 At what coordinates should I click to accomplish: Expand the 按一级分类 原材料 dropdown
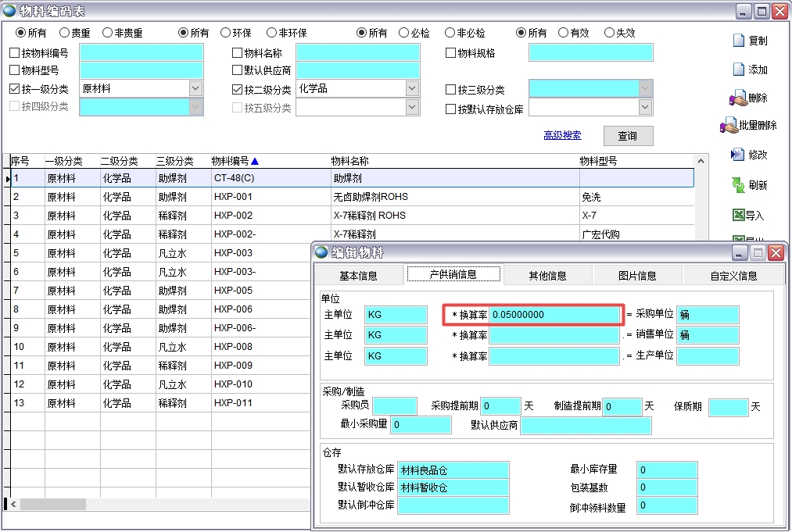tap(195, 89)
